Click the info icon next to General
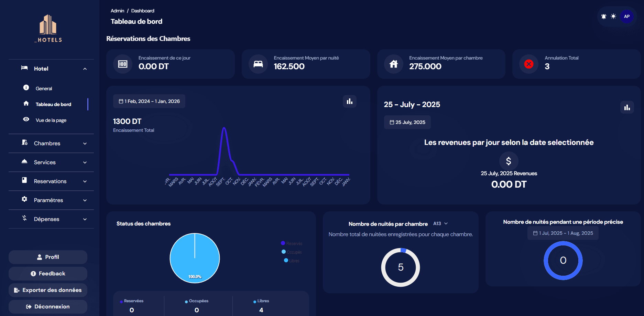This screenshot has width=644, height=316. [x=26, y=88]
